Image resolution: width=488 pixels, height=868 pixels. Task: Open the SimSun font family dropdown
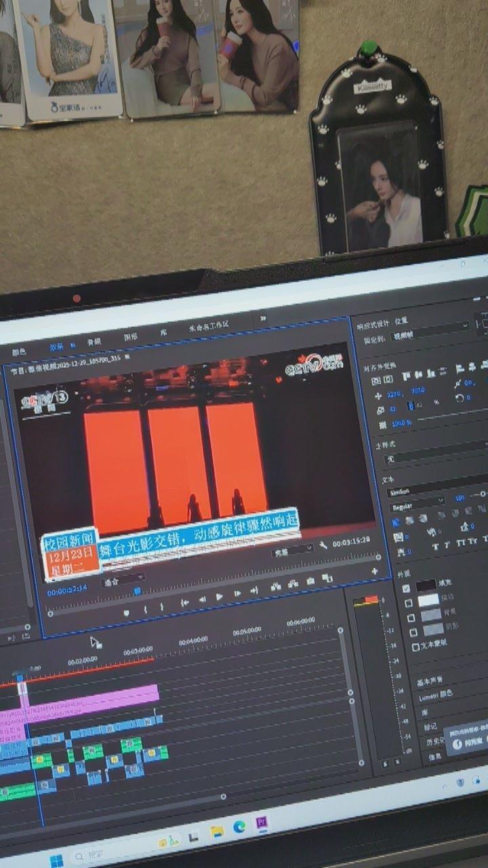(438, 487)
